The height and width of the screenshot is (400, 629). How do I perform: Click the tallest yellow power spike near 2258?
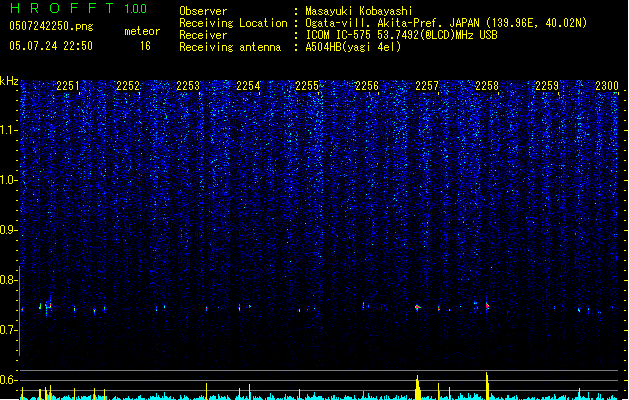coord(487,386)
